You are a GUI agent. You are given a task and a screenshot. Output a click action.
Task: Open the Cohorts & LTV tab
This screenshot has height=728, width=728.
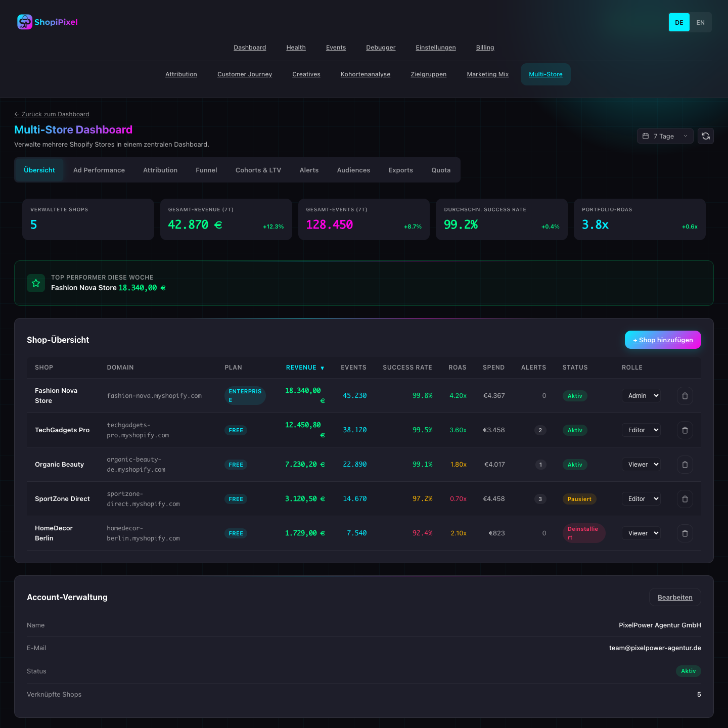click(x=258, y=170)
